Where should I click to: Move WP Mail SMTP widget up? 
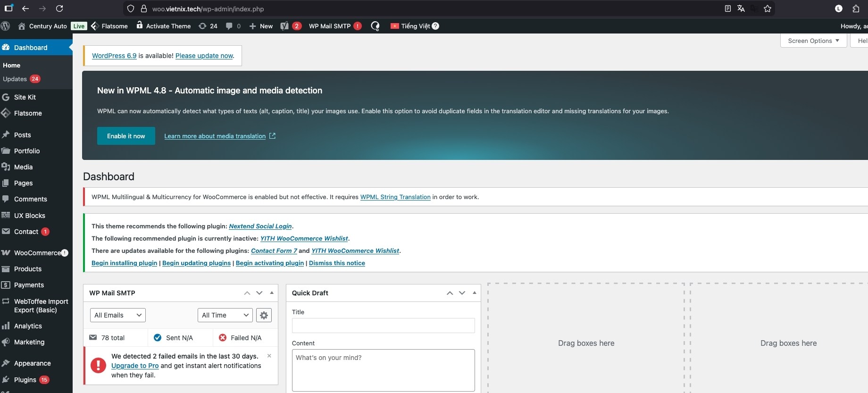pyautogui.click(x=247, y=293)
